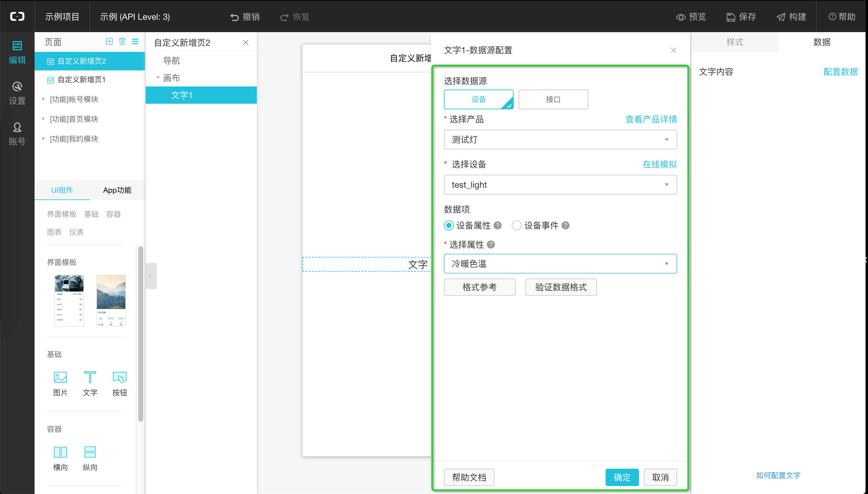868x494 pixels.
Task: Filter components by 仪表 category
Action: pyautogui.click(x=76, y=232)
